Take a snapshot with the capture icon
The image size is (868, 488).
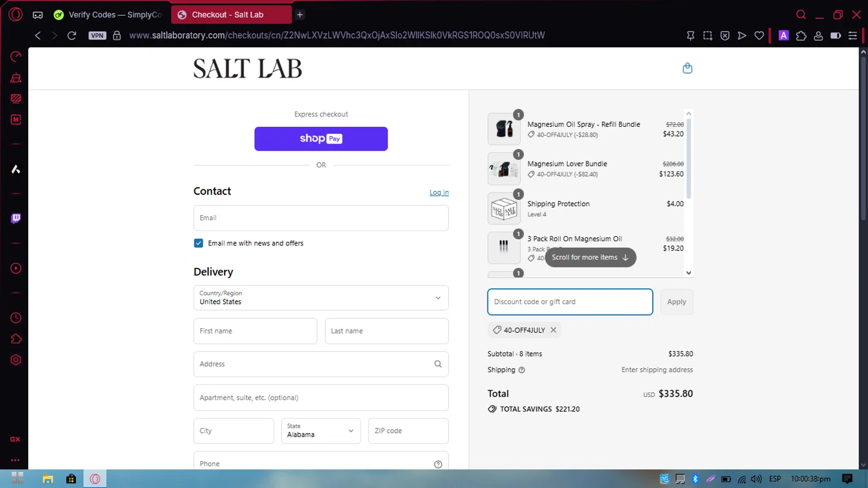click(x=708, y=35)
